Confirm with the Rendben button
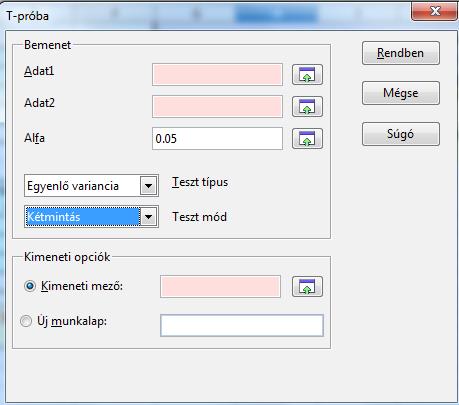 401,53
